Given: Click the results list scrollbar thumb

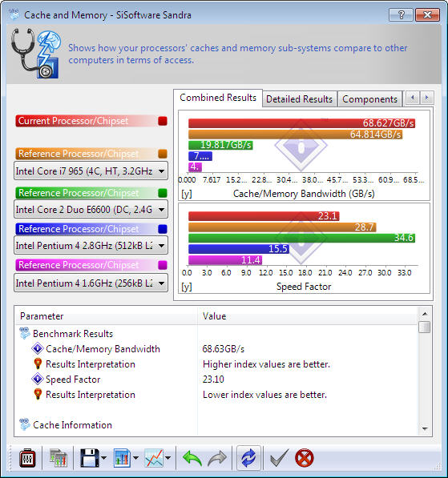Looking at the screenshot, I should (x=425, y=327).
